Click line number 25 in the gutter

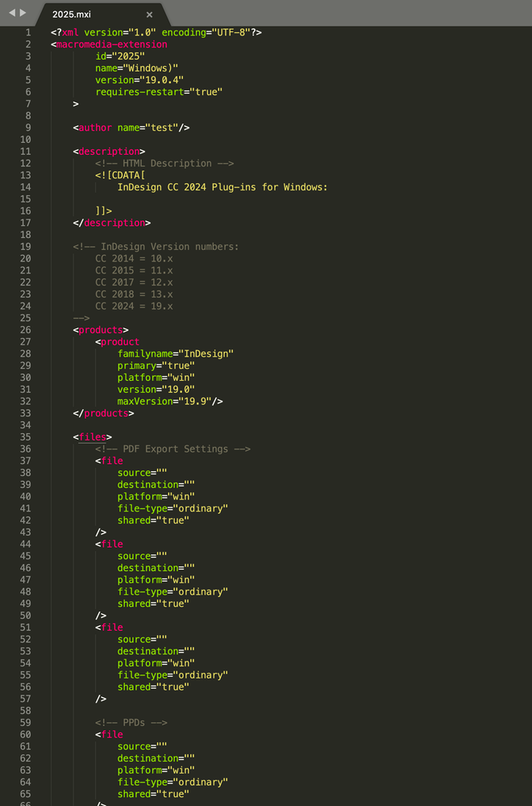[x=26, y=318]
